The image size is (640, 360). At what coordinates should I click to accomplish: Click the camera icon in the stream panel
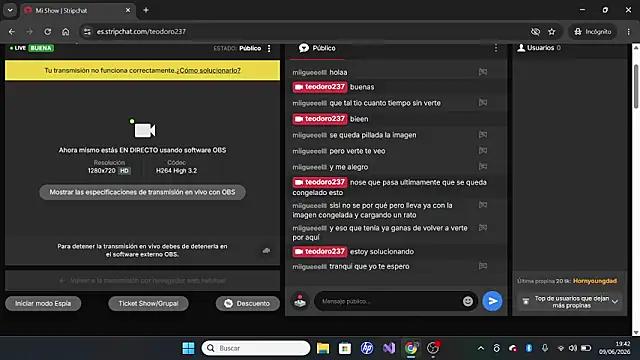click(x=144, y=130)
